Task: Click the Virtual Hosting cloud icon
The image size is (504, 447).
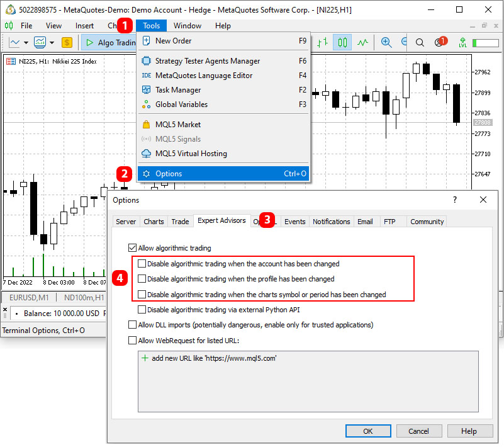Action: click(x=146, y=154)
